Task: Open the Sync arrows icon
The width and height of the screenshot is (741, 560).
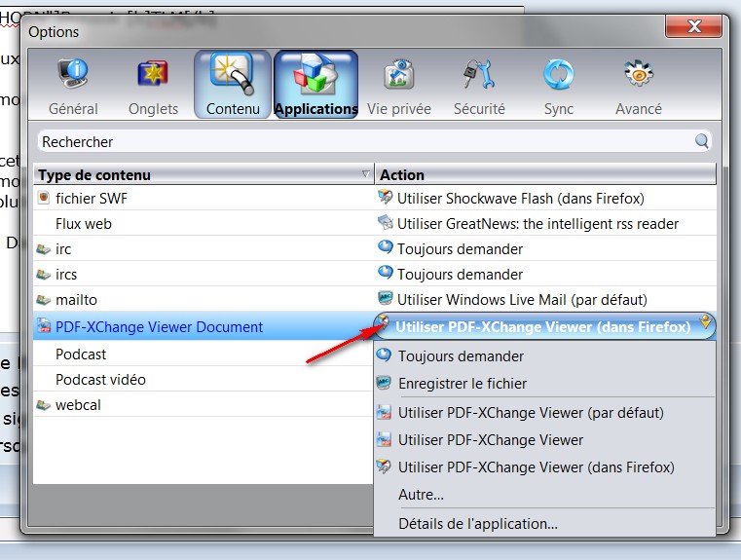Action: (x=558, y=74)
